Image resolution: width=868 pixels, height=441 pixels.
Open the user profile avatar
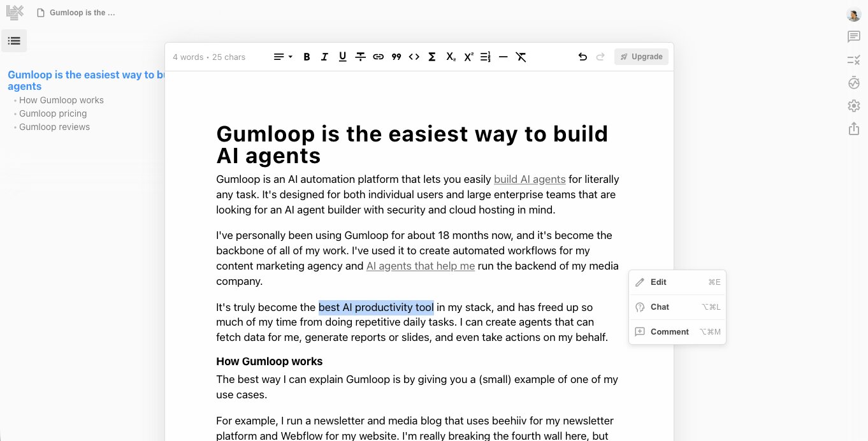(854, 14)
